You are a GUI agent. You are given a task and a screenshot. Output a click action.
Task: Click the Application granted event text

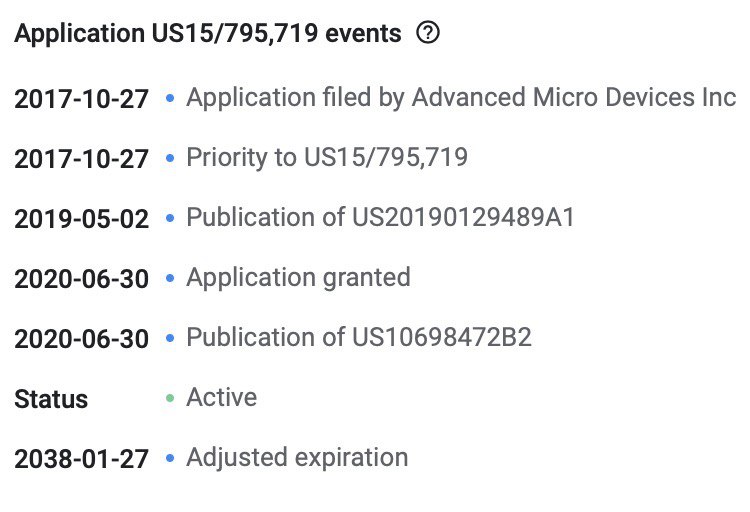point(298,278)
